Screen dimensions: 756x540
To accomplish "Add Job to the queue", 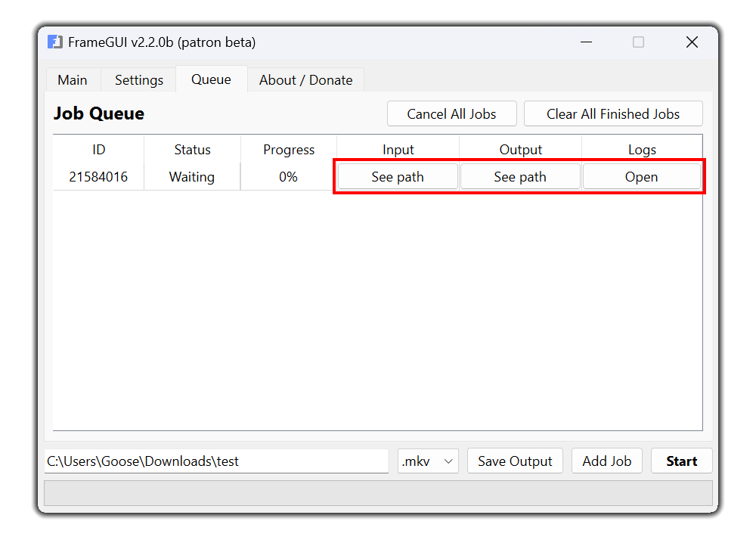I will (x=607, y=461).
